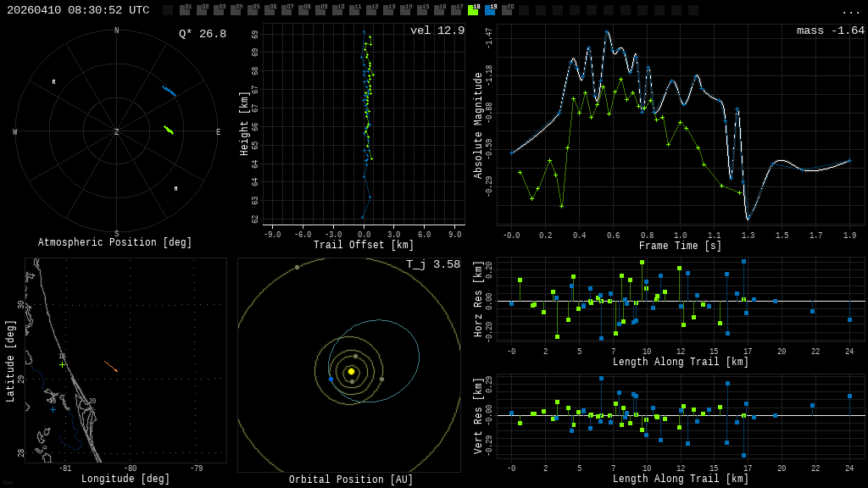Click the vel 12.9 velocity label
The height and width of the screenshot is (488, 868).
(437, 30)
